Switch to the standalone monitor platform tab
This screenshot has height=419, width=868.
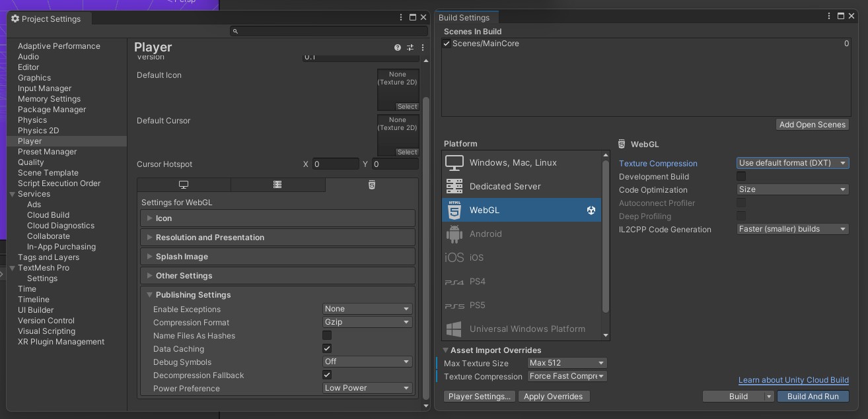[x=184, y=185]
